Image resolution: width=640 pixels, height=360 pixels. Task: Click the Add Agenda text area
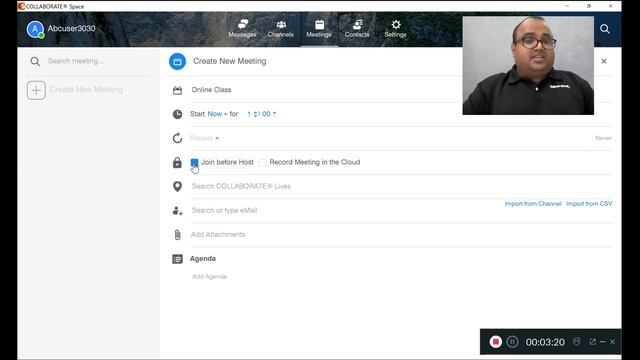(209, 276)
